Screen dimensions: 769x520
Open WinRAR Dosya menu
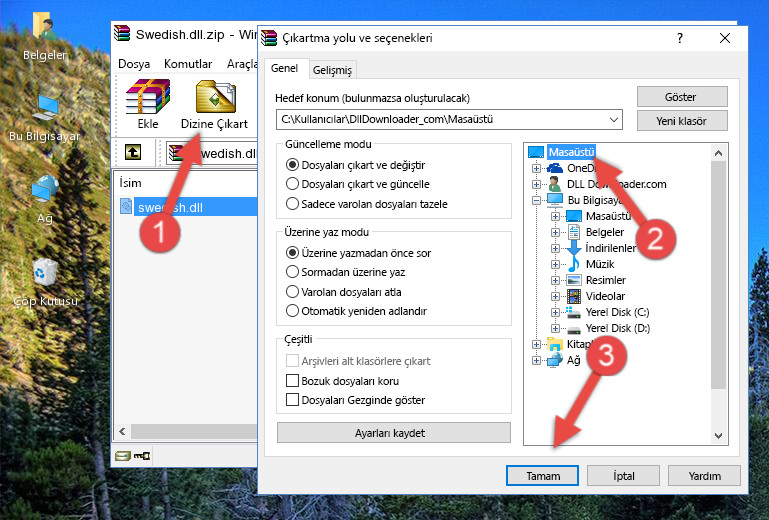click(134, 64)
